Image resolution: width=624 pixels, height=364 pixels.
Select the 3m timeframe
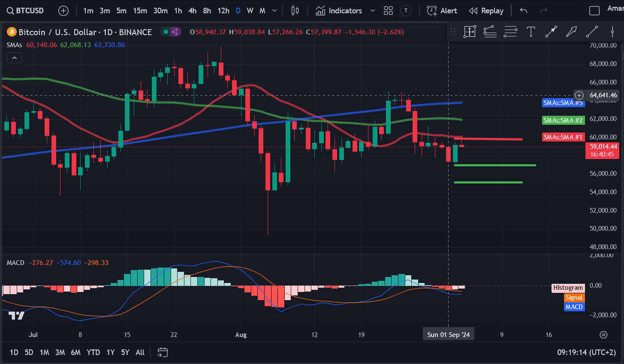[x=105, y=11]
